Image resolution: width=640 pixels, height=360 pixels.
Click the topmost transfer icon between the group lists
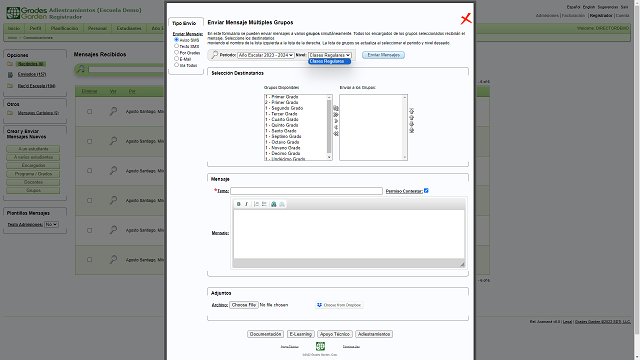[x=336, y=108]
